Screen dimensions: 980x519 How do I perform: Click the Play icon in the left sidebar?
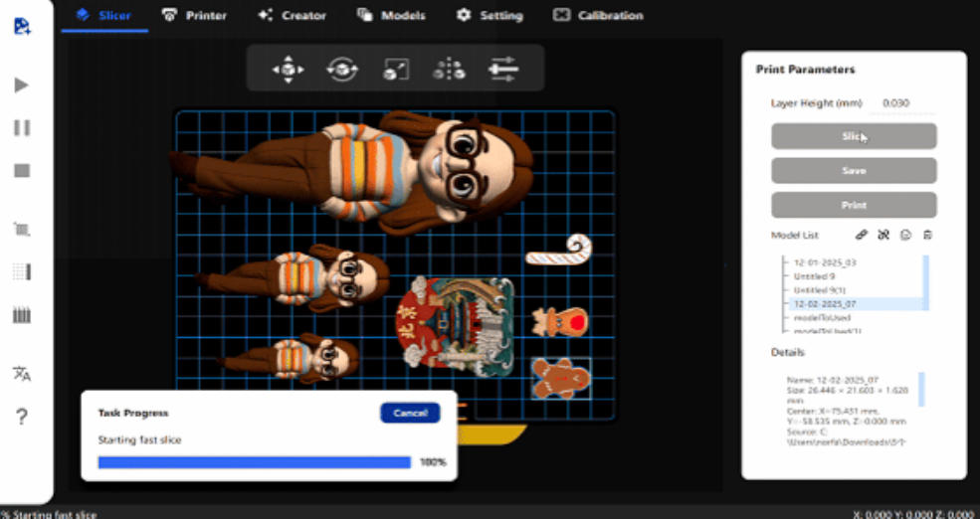[21, 86]
